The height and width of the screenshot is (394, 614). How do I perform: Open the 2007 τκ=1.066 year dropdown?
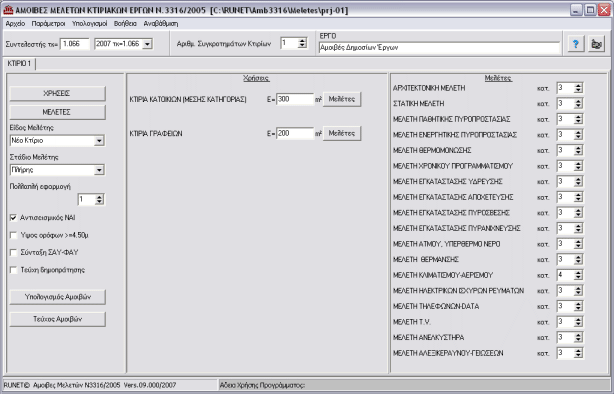pyautogui.click(x=147, y=44)
